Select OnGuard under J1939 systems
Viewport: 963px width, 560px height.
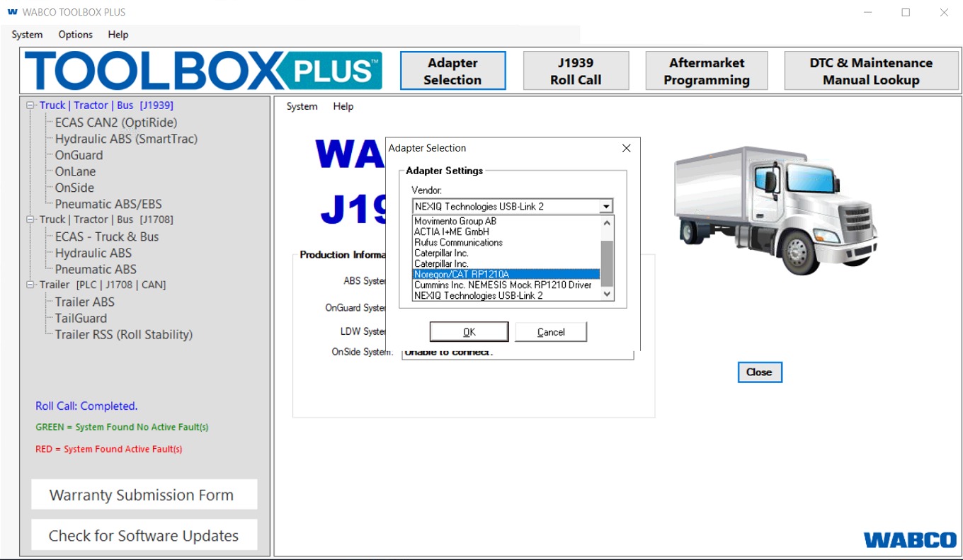[78, 155]
